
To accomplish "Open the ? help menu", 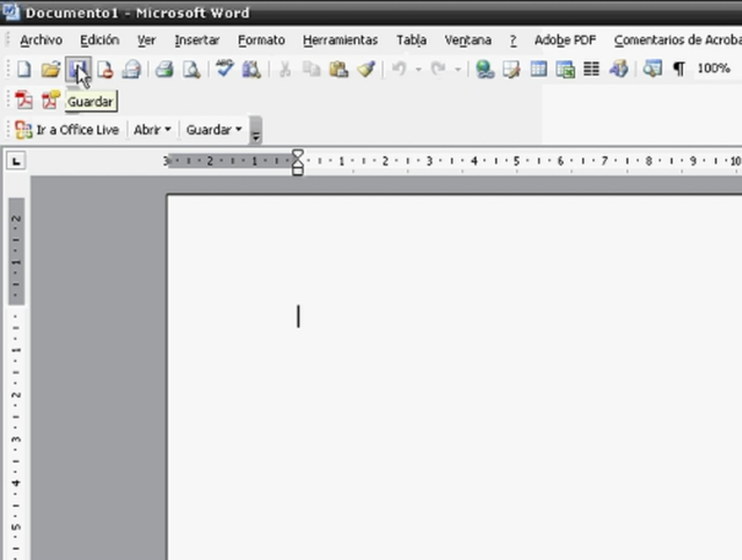I will 513,40.
